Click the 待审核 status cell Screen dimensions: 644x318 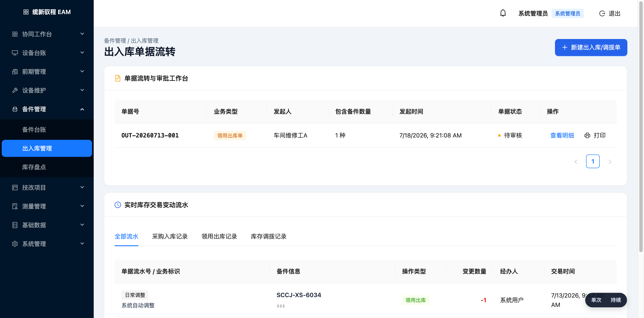510,135
